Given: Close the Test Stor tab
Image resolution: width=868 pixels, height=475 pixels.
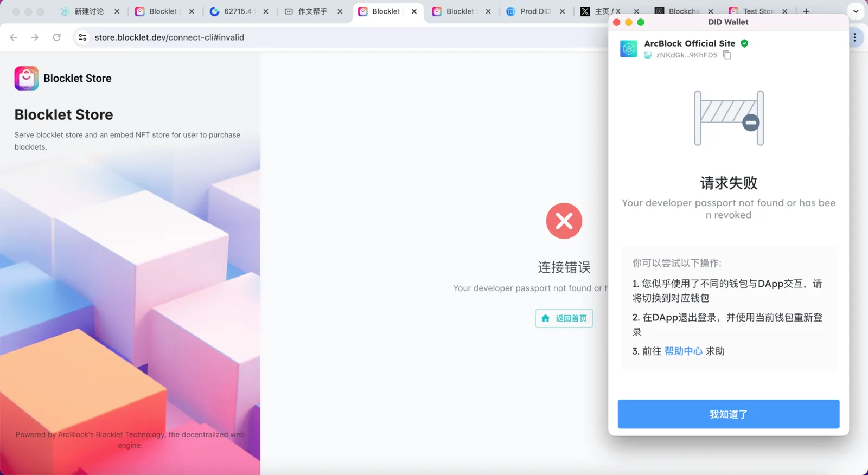Looking at the screenshot, I should pyautogui.click(x=784, y=11).
